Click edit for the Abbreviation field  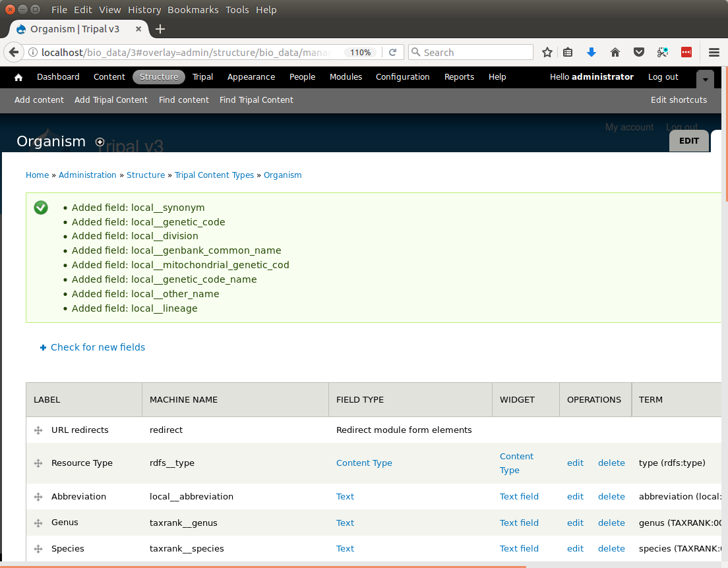click(x=575, y=497)
